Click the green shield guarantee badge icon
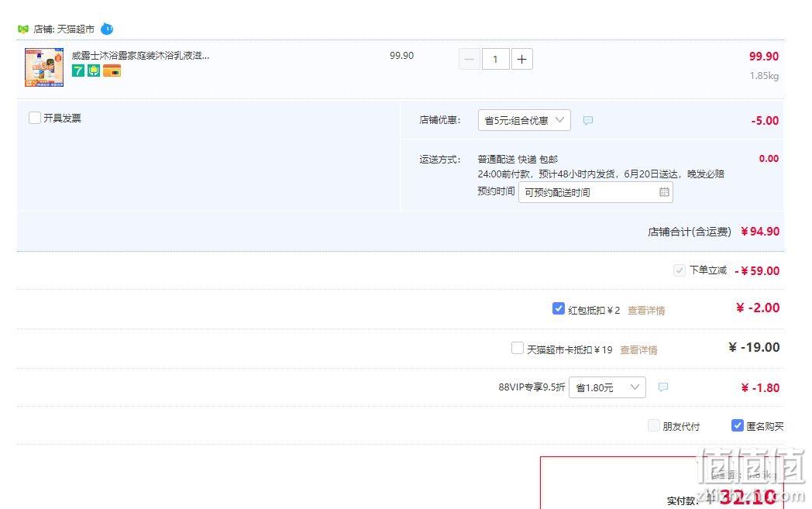This screenshot has width=812, height=509. (94, 71)
